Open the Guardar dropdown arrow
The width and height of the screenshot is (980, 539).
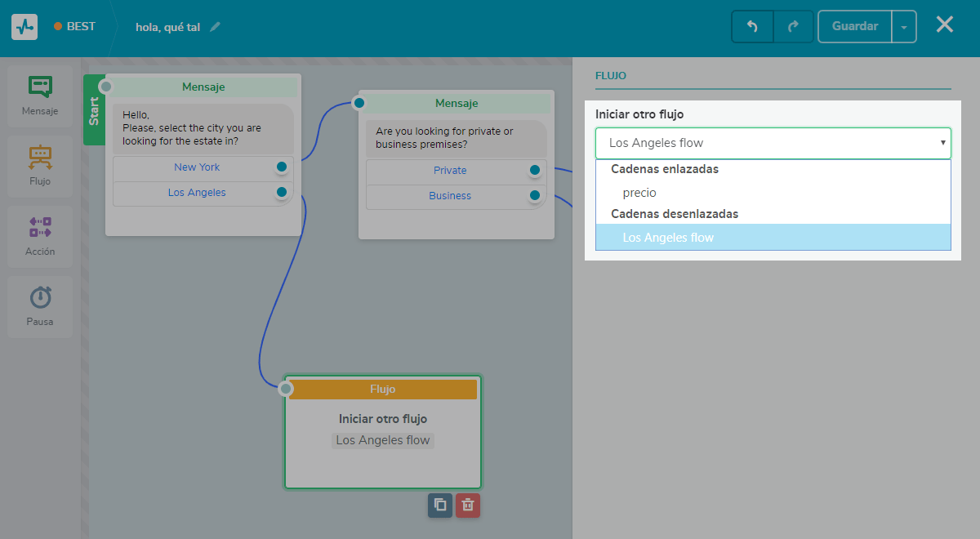click(904, 26)
